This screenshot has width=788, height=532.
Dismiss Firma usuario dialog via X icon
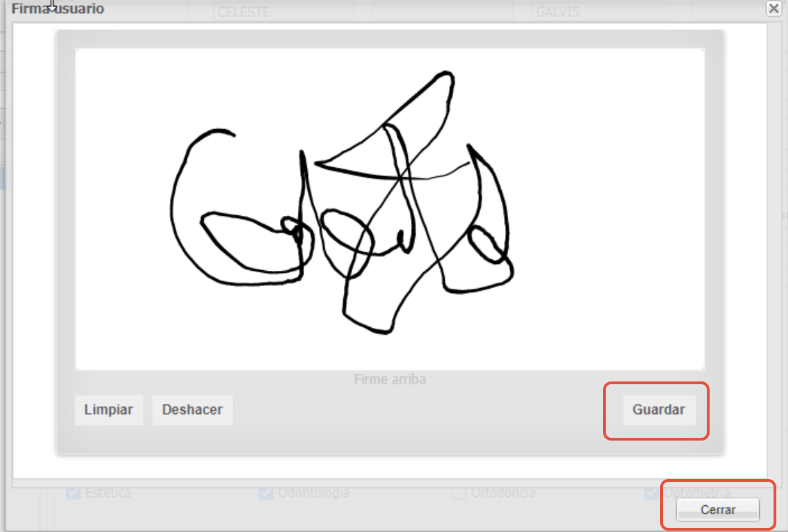774,8
